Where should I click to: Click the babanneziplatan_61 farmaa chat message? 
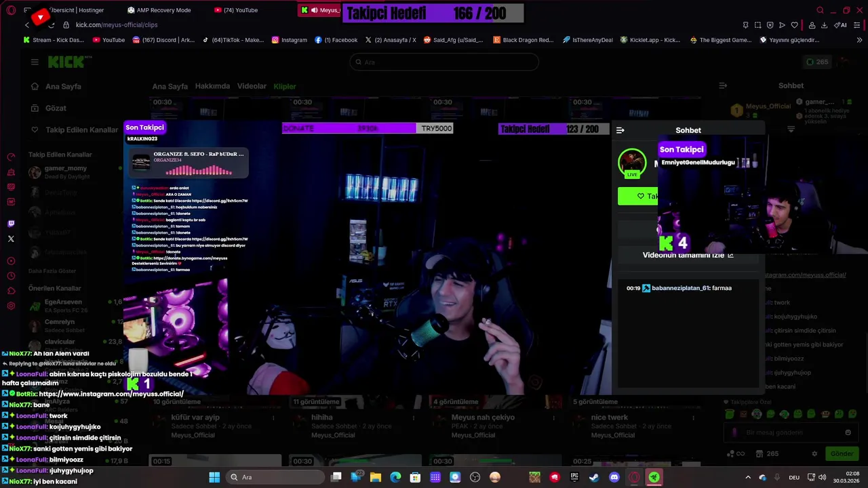coord(679,288)
